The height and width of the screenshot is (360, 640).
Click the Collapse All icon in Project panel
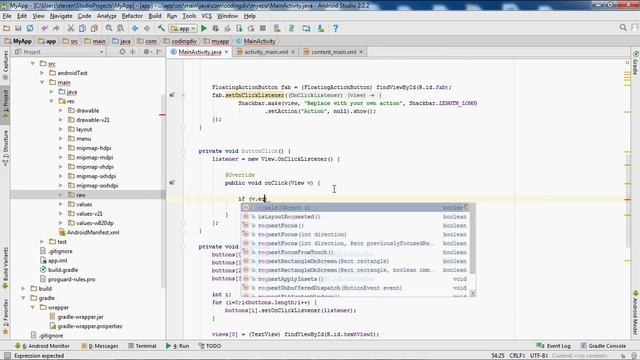(x=133, y=52)
